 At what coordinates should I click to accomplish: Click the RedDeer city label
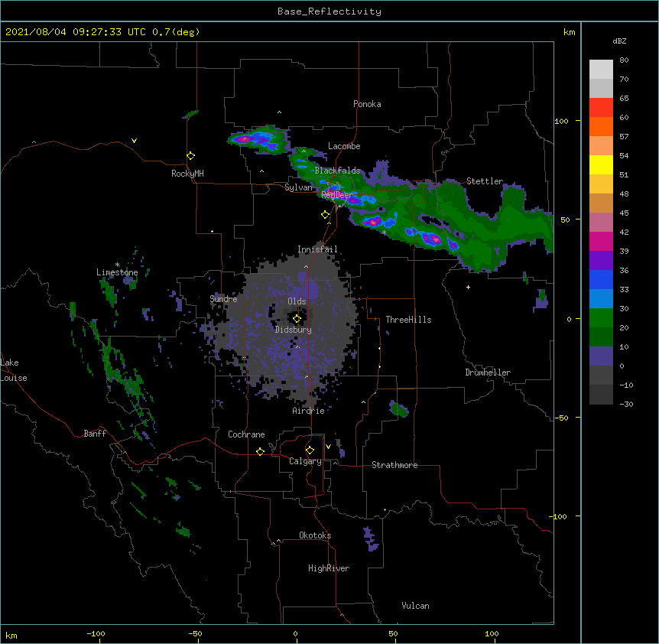pos(336,194)
